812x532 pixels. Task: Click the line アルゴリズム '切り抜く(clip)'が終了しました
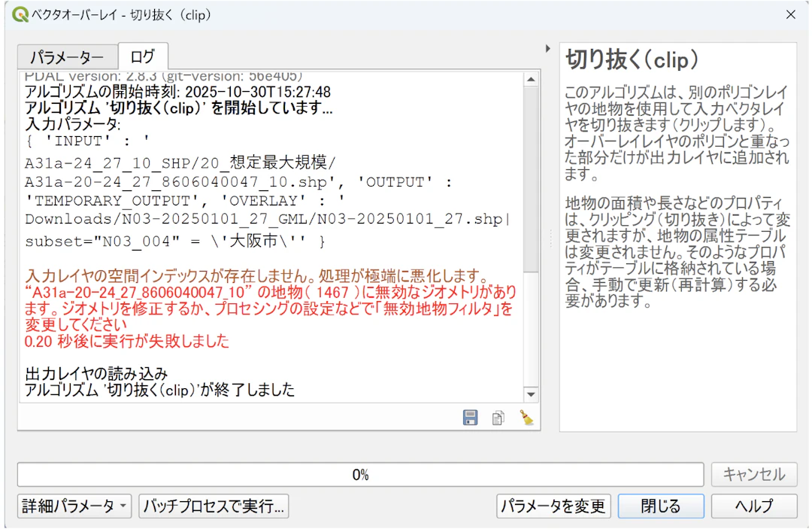159,390
